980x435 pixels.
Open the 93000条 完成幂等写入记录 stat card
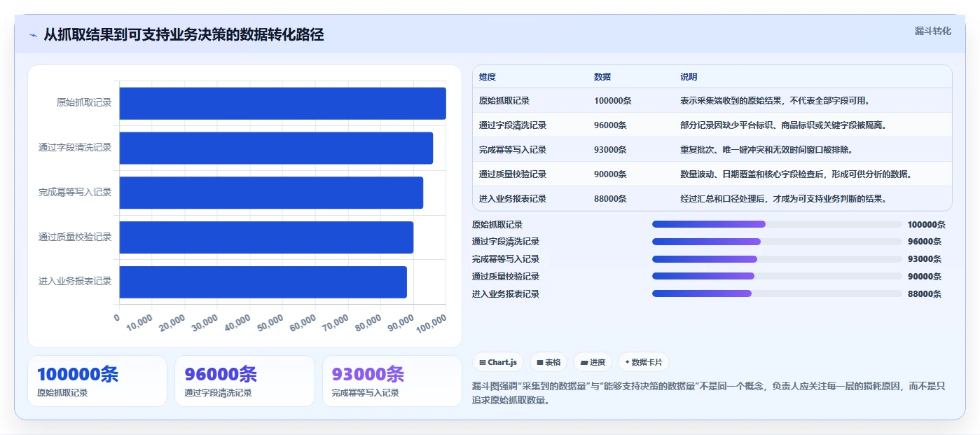coord(392,381)
